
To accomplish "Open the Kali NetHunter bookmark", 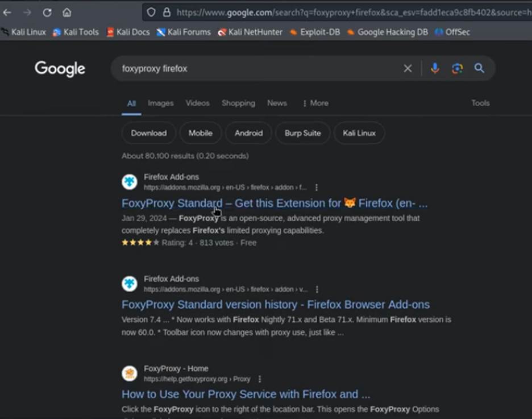I will tap(250, 32).
